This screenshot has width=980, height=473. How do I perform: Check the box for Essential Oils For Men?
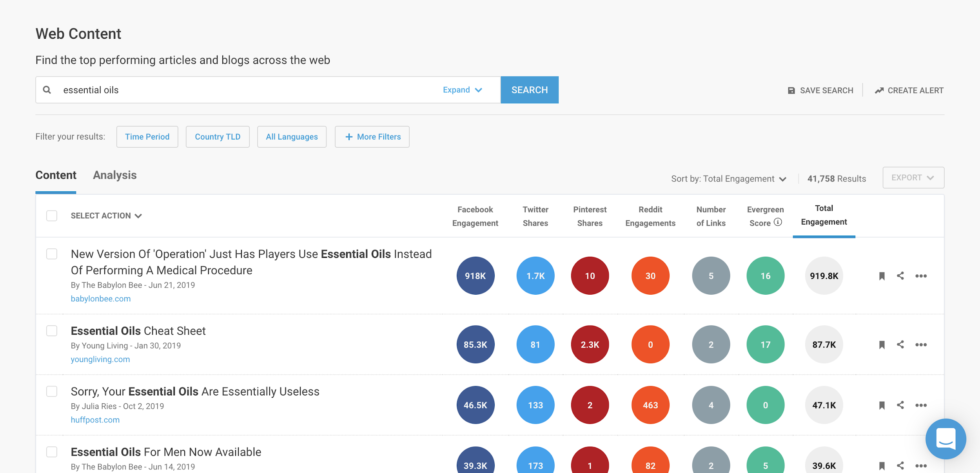[52, 452]
